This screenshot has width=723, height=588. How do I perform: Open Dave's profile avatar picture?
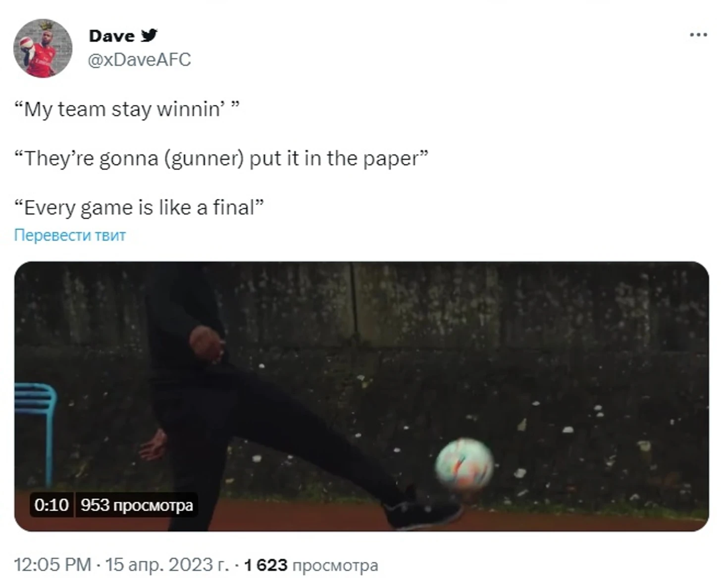43,49
